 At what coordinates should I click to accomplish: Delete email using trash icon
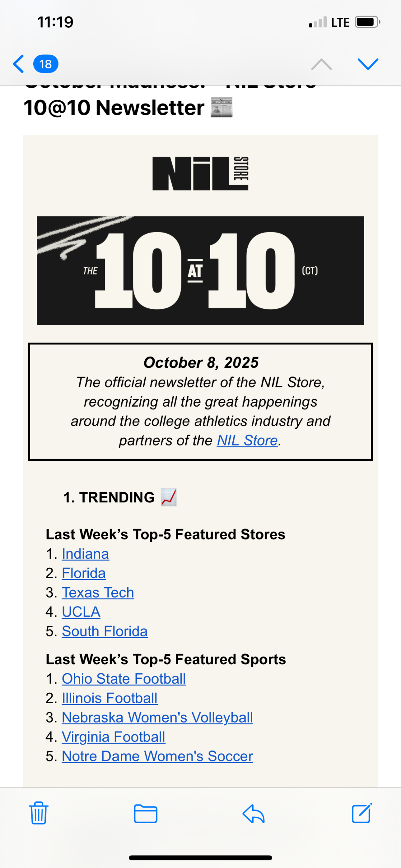[39, 813]
